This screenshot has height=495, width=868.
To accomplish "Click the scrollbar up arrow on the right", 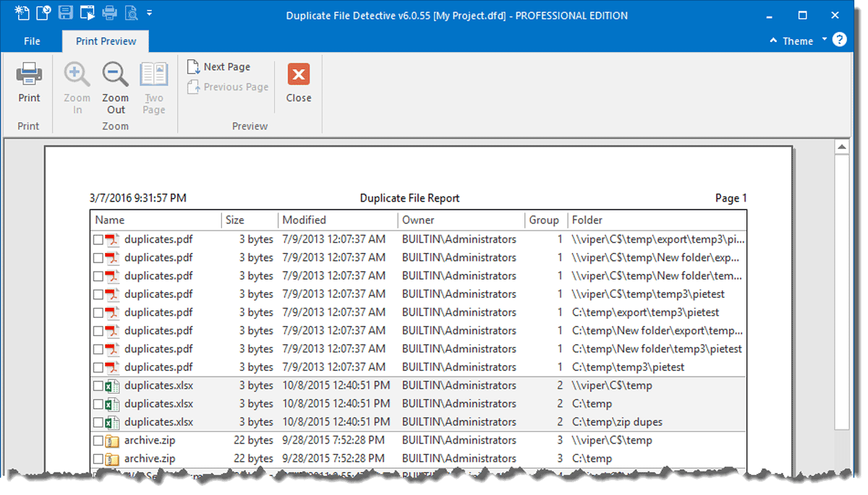I will 842,146.
